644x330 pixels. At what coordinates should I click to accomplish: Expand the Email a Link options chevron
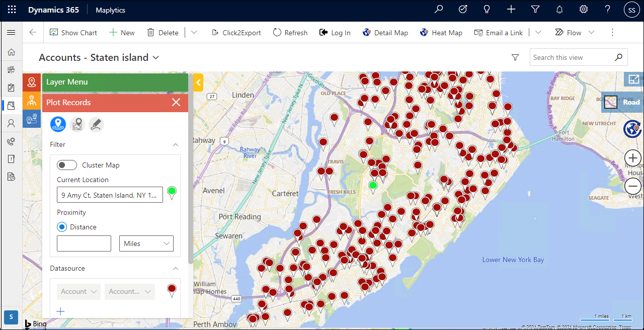538,33
